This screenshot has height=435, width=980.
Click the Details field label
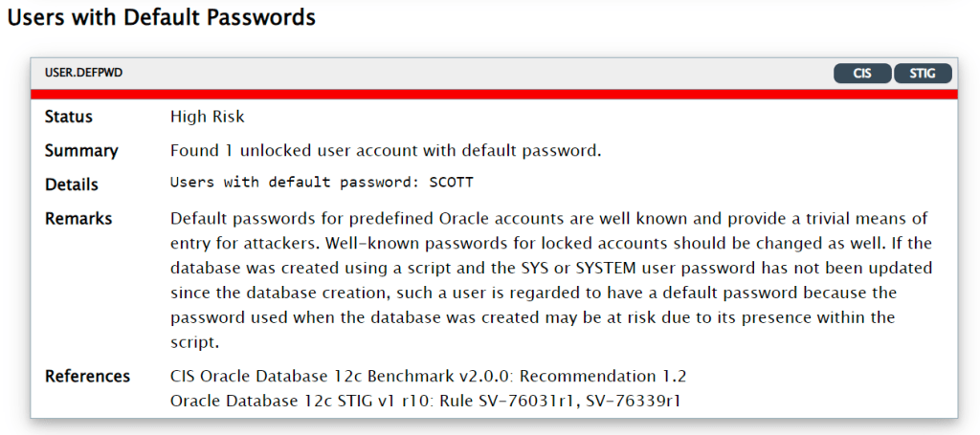(x=72, y=184)
